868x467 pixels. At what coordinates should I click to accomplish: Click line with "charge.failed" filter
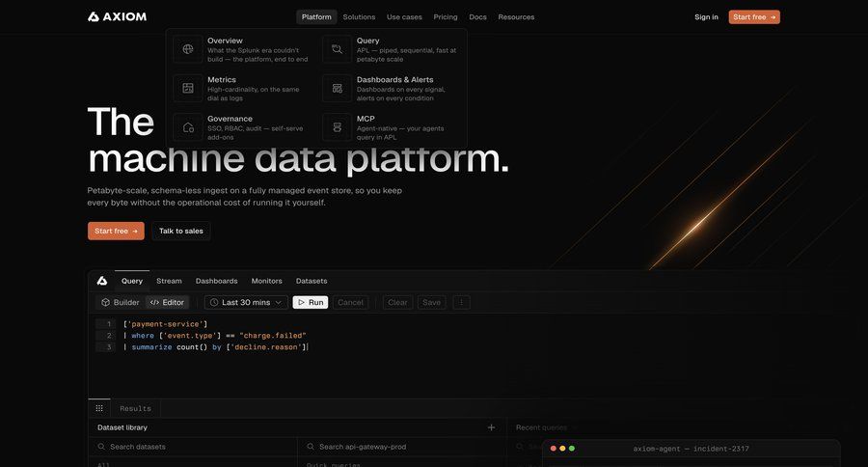pos(215,336)
